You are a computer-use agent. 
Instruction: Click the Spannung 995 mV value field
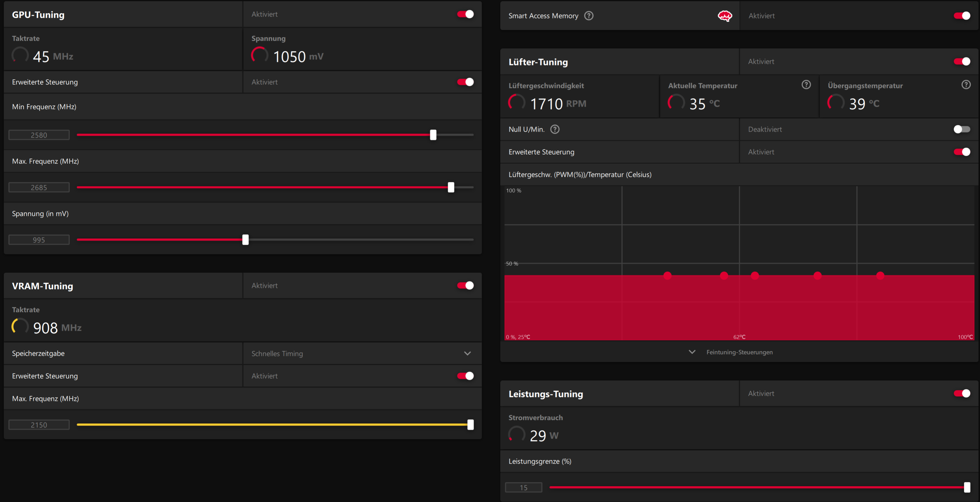point(39,240)
